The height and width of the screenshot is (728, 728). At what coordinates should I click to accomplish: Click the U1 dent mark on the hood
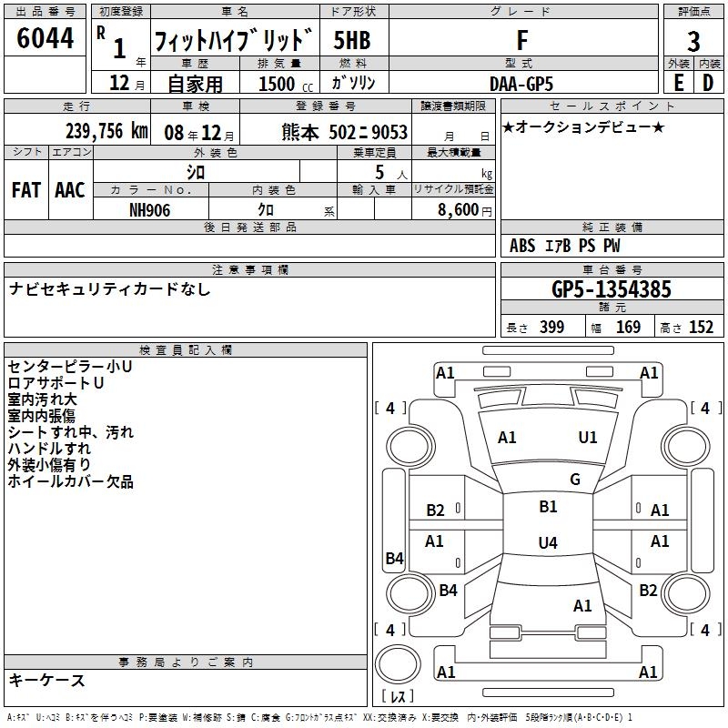coord(588,438)
